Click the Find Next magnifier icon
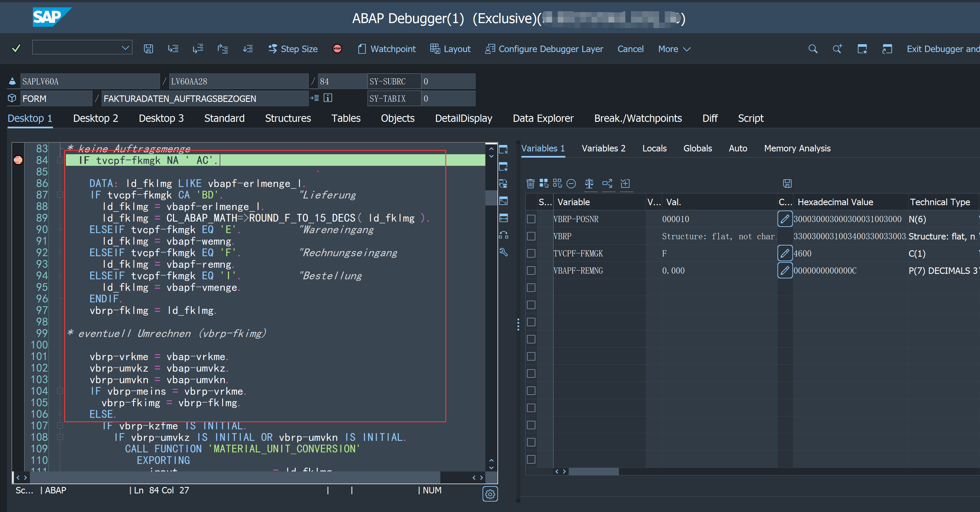Screen dimensions: 980x512 coord(837,49)
